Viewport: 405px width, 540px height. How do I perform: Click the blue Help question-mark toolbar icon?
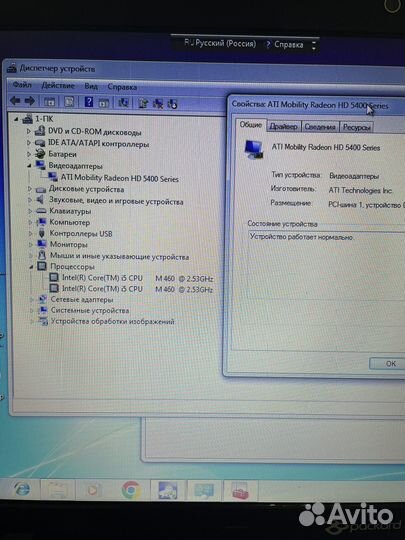pos(89,102)
